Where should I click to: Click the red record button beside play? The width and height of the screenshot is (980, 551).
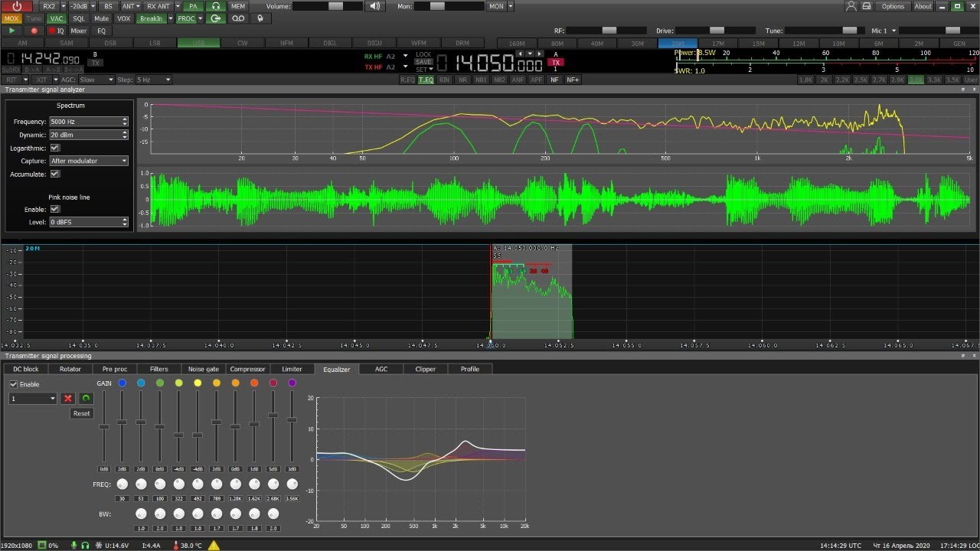click(34, 31)
